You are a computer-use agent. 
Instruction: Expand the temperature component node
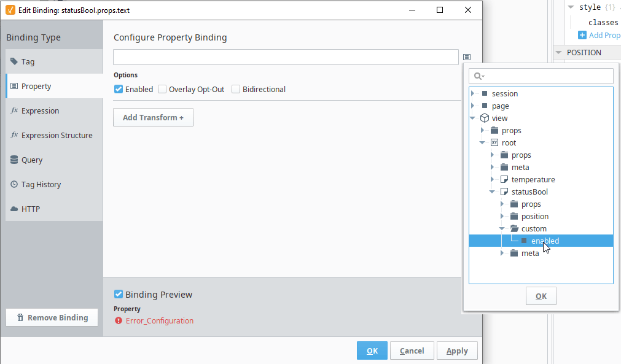(x=492, y=179)
